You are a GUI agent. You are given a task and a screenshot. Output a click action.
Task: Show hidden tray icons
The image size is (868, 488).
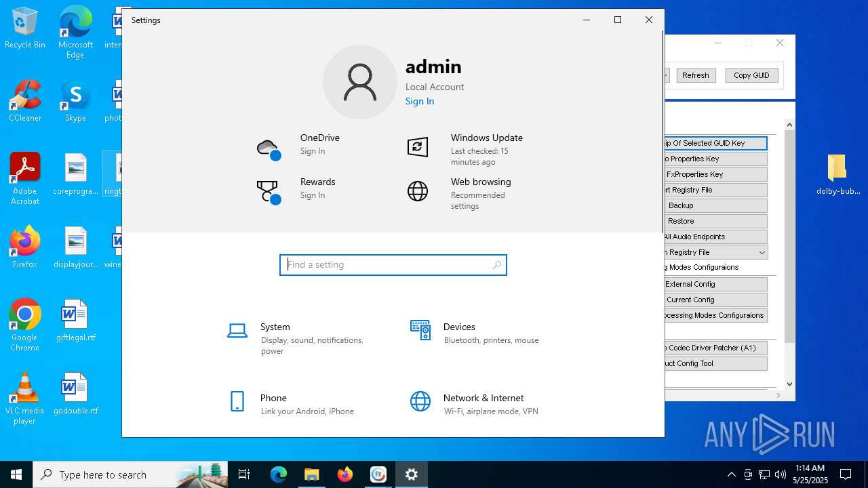click(731, 474)
